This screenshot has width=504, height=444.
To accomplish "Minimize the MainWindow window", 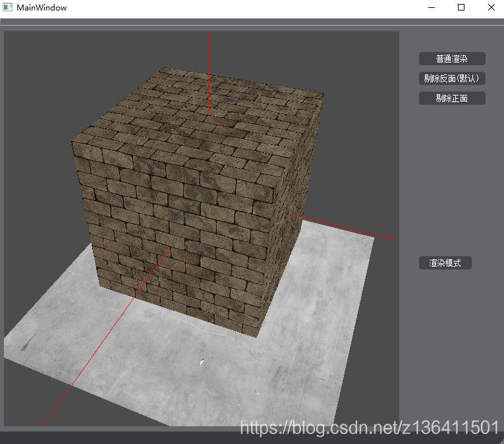I will tap(432, 7).
